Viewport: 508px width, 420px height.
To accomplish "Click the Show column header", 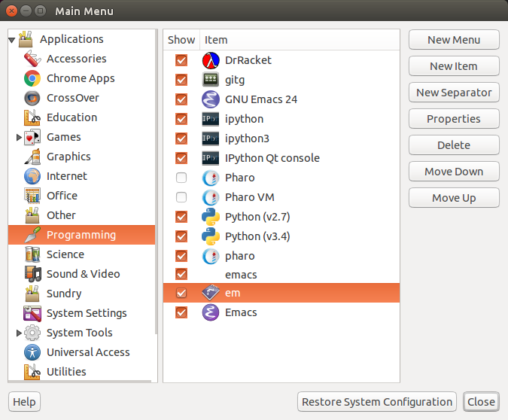I will click(x=181, y=40).
